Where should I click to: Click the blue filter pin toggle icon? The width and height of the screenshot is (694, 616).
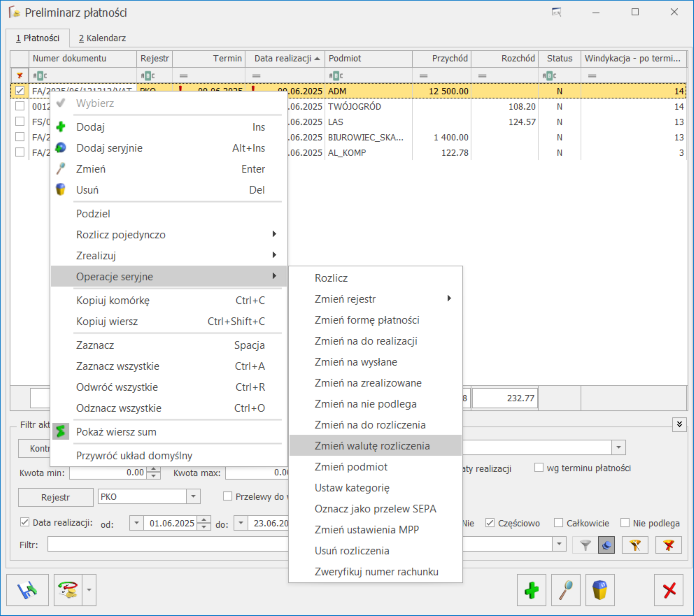[606, 545]
